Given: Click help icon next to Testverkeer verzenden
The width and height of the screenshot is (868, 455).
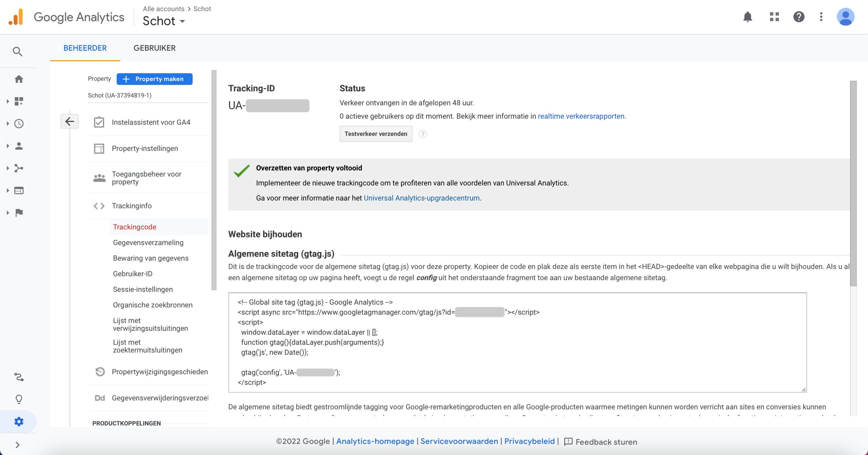Looking at the screenshot, I should pos(423,134).
